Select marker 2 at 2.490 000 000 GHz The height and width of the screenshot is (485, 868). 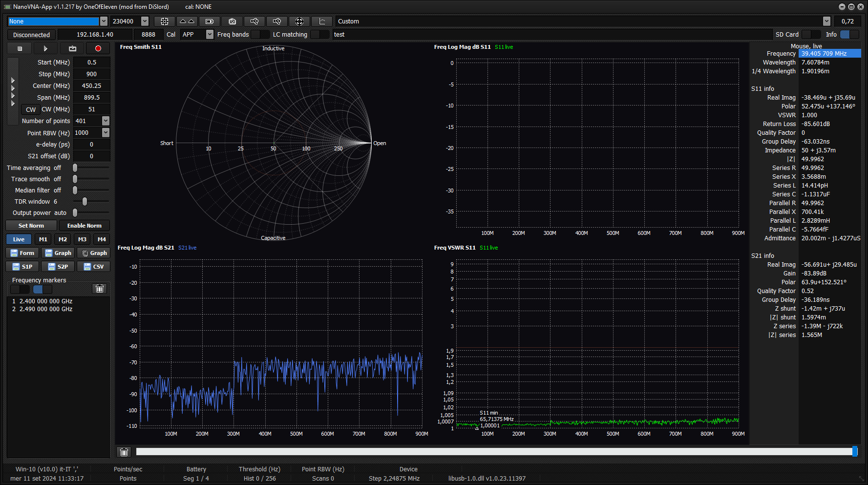(42, 309)
